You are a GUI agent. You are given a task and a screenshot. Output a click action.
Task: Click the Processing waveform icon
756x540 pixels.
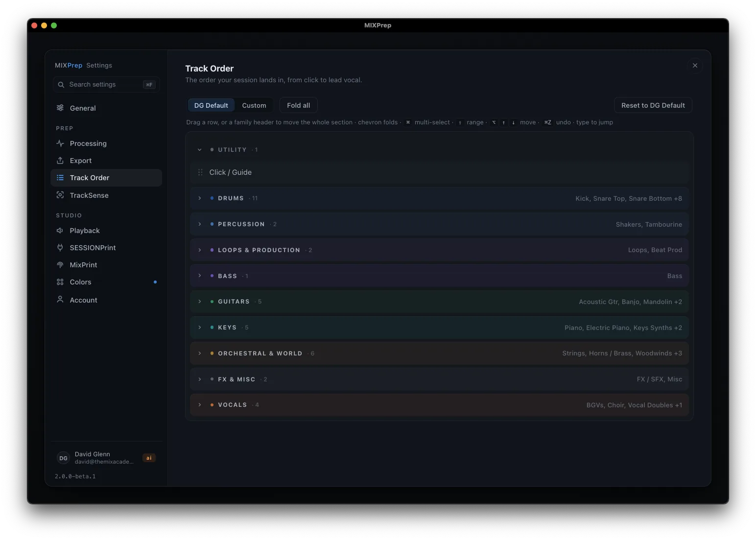(60, 143)
